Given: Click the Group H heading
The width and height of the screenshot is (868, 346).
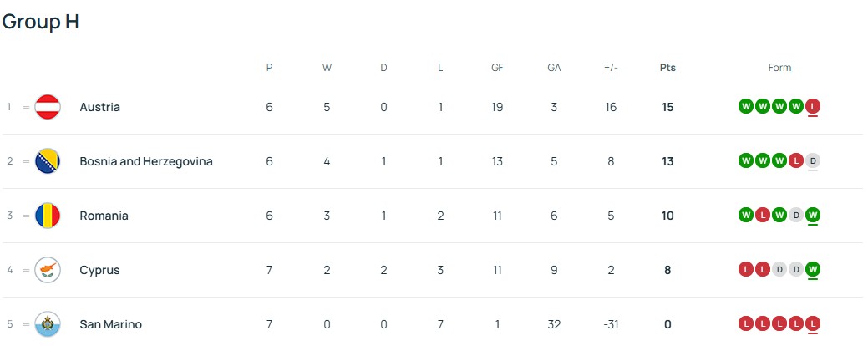Looking at the screenshot, I should 40,23.
